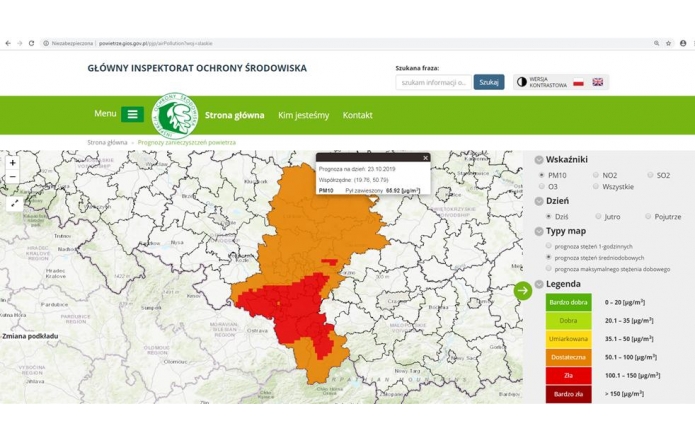This screenshot has height=442, width=695.
Task: Click Wersja kontrastowa text link
Action: (x=548, y=82)
